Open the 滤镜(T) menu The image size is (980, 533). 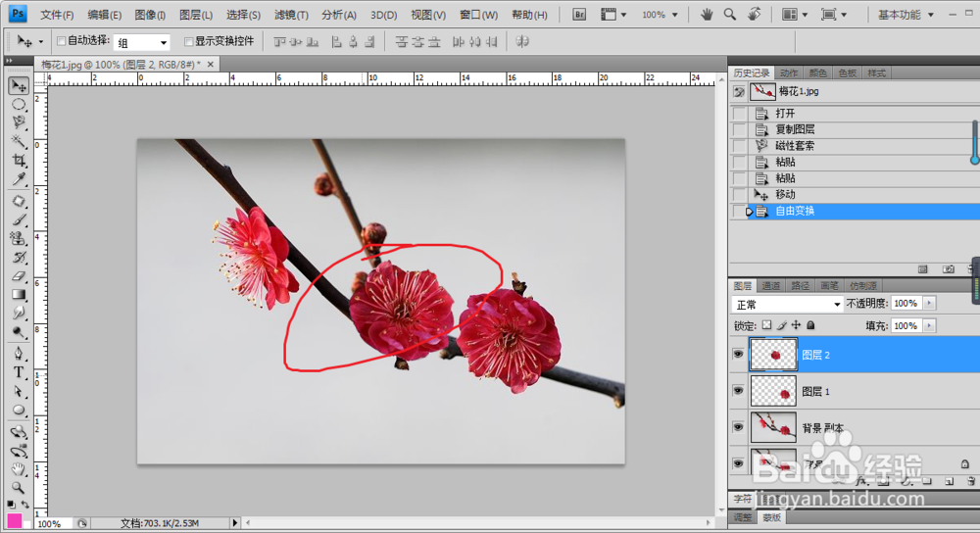(x=291, y=15)
